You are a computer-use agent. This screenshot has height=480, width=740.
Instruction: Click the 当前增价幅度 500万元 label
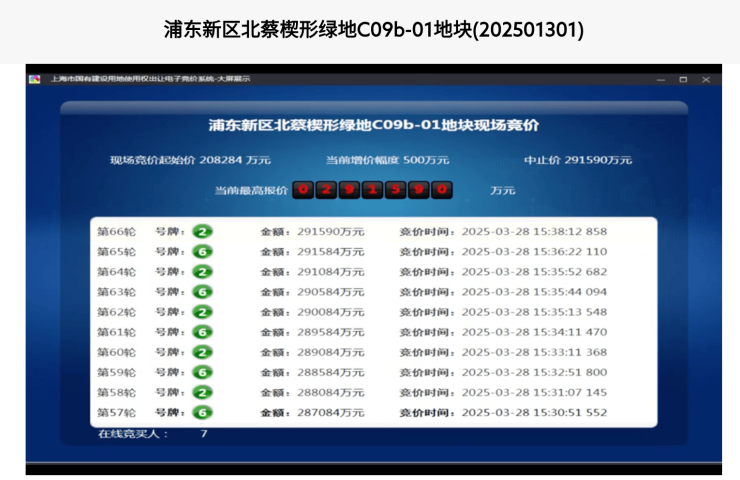coord(387,160)
